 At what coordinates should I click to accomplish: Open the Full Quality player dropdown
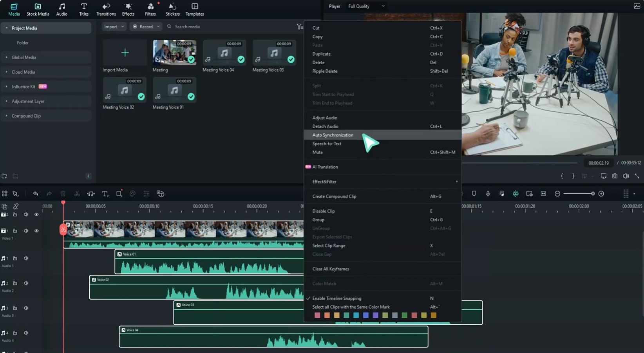click(366, 6)
